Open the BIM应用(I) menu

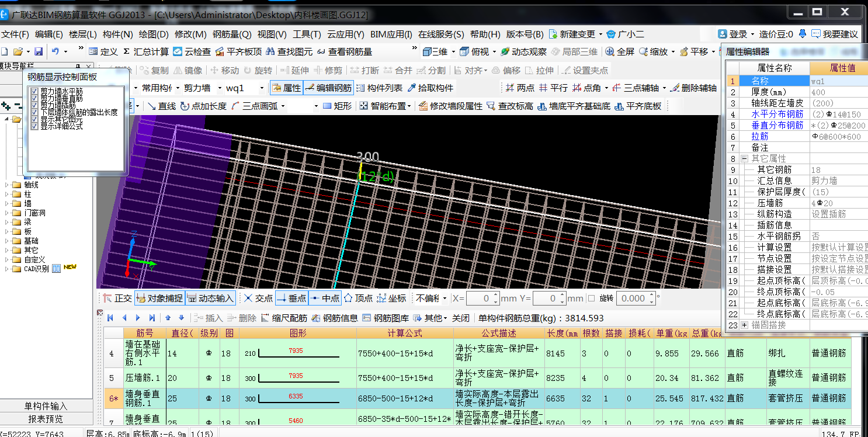[x=391, y=34]
